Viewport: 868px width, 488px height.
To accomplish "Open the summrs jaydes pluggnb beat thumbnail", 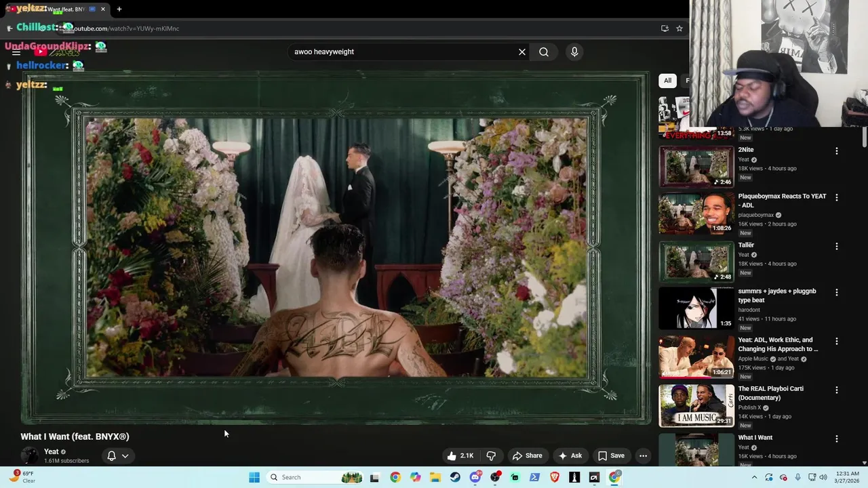I will point(696,308).
